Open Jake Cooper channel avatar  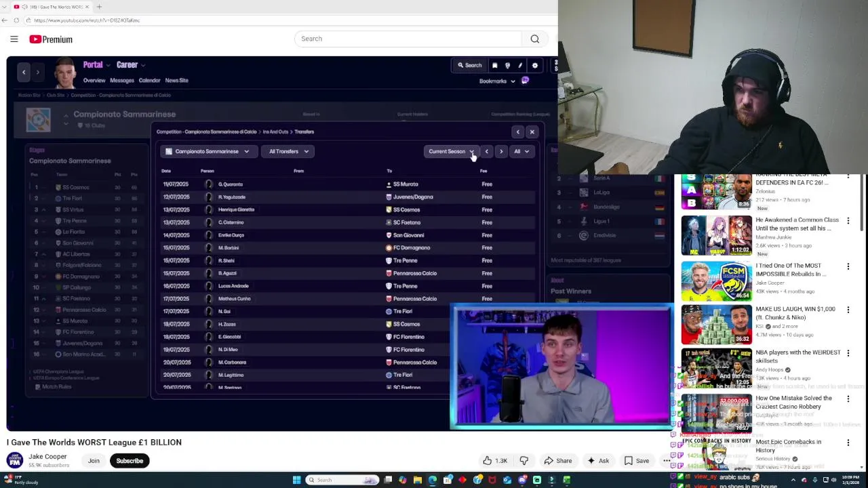14,461
